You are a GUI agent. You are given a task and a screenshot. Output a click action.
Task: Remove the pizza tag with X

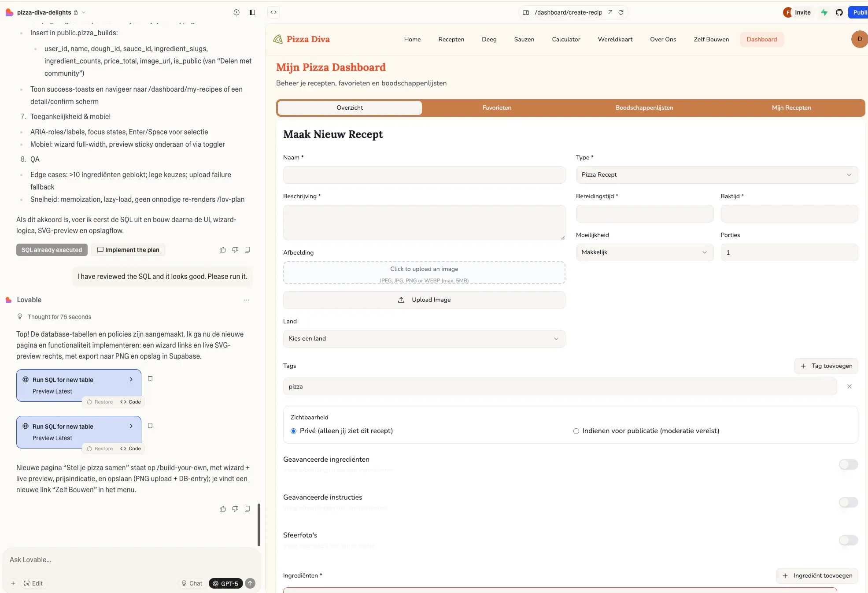click(x=850, y=386)
